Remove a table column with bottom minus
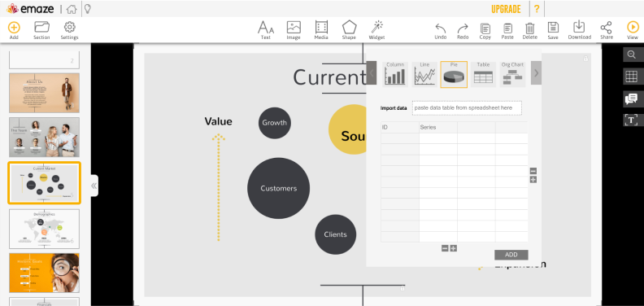Screen dimensions: 644x306 (445, 248)
